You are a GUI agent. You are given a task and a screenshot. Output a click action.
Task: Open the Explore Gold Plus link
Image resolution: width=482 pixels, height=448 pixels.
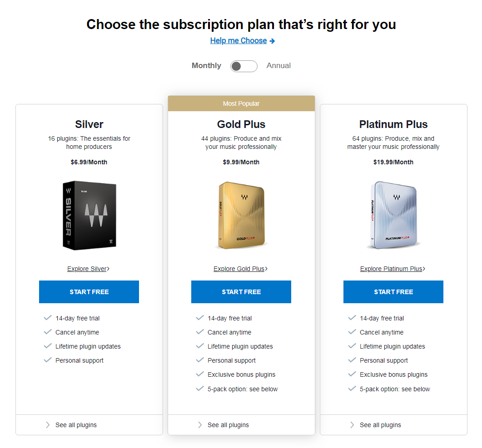click(240, 269)
